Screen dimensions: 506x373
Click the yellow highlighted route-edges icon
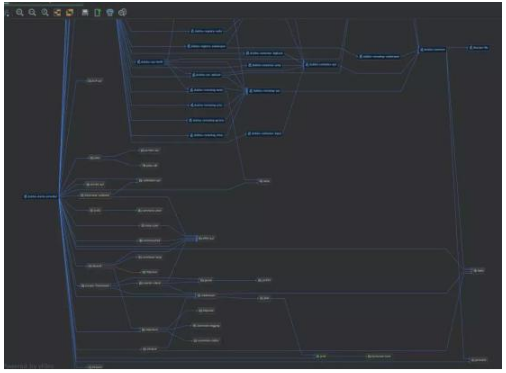69,13
